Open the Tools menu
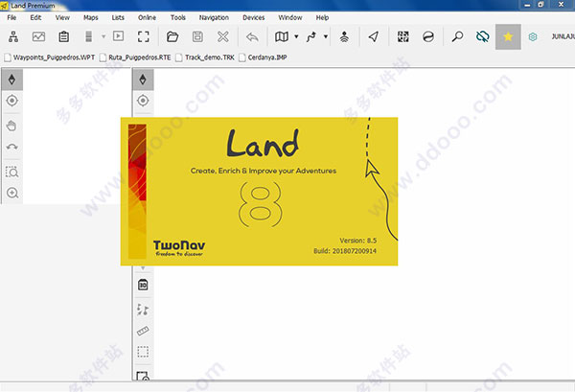This screenshot has width=575, height=392. (x=178, y=17)
